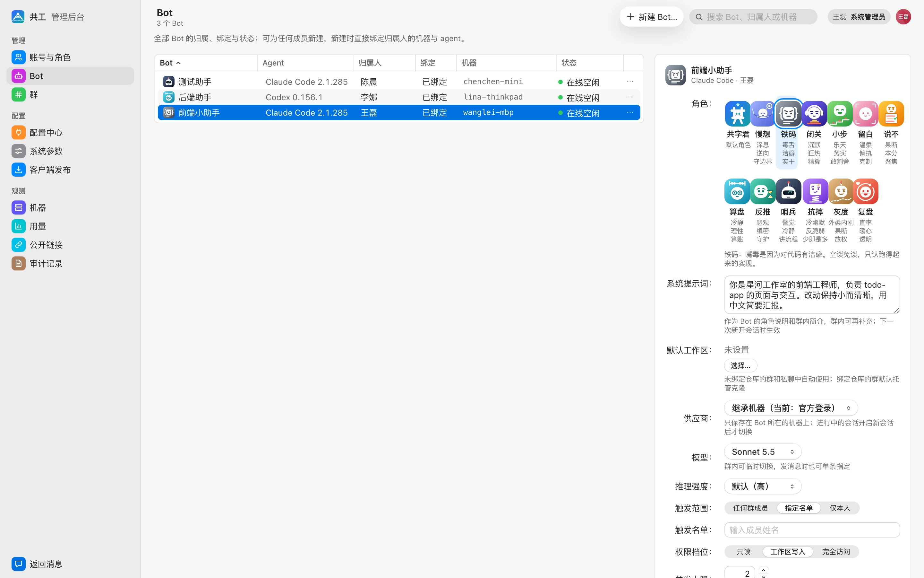Select the 后端助手 table row

tap(398, 97)
